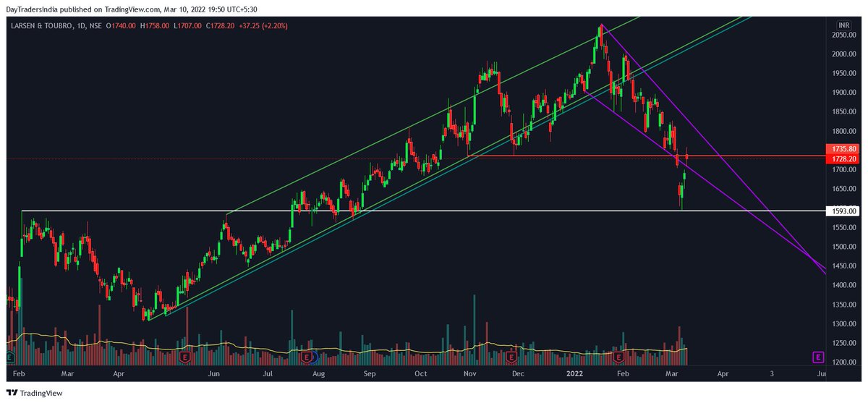Click the Nov label on time axis
This screenshot has width=868, height=403.
469,374
